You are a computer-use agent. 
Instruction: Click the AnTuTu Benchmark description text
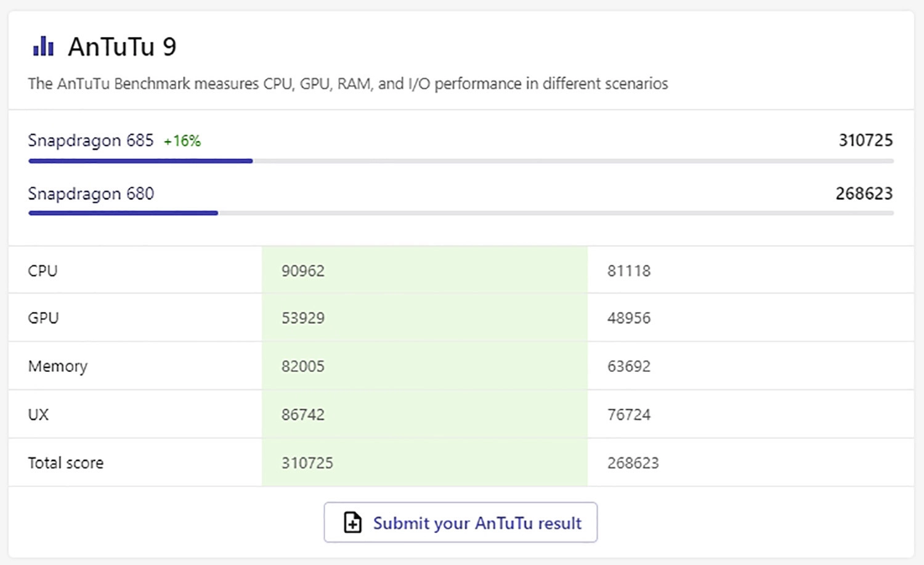(x=348, y=84)
